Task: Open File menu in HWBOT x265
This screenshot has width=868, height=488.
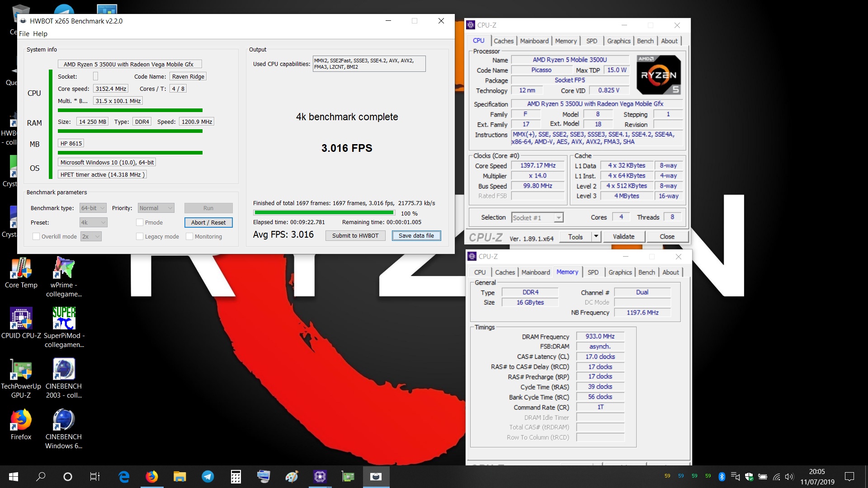Action: [24, 33]
